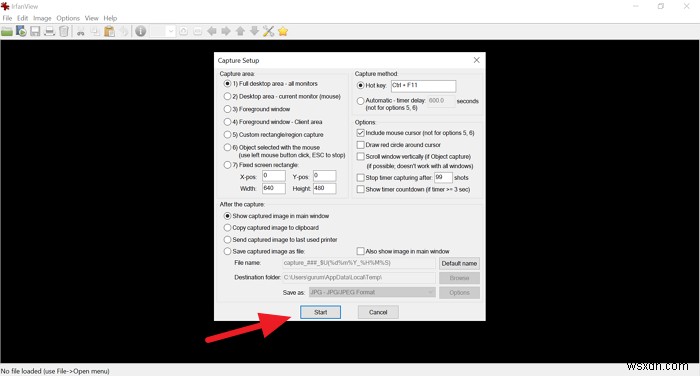Select Automatic timer delay capture method

(391, 101)
